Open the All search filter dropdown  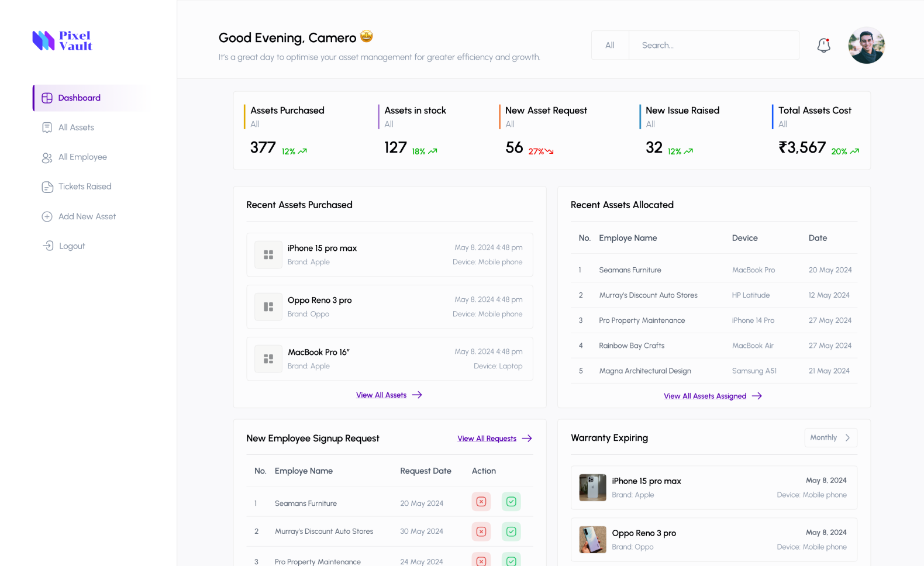(610, 45)
